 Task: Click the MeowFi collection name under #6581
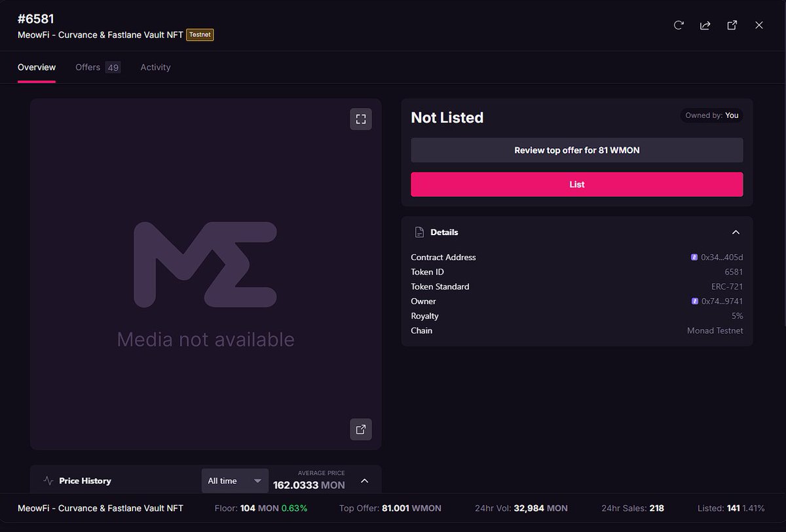pos(101,35)
